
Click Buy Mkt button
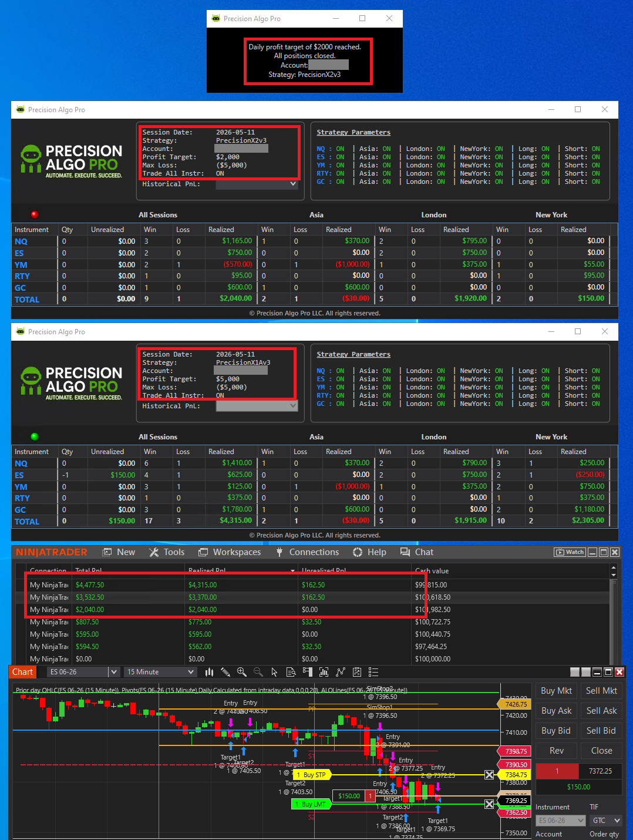pyautogui.click(x=556, y=691)
